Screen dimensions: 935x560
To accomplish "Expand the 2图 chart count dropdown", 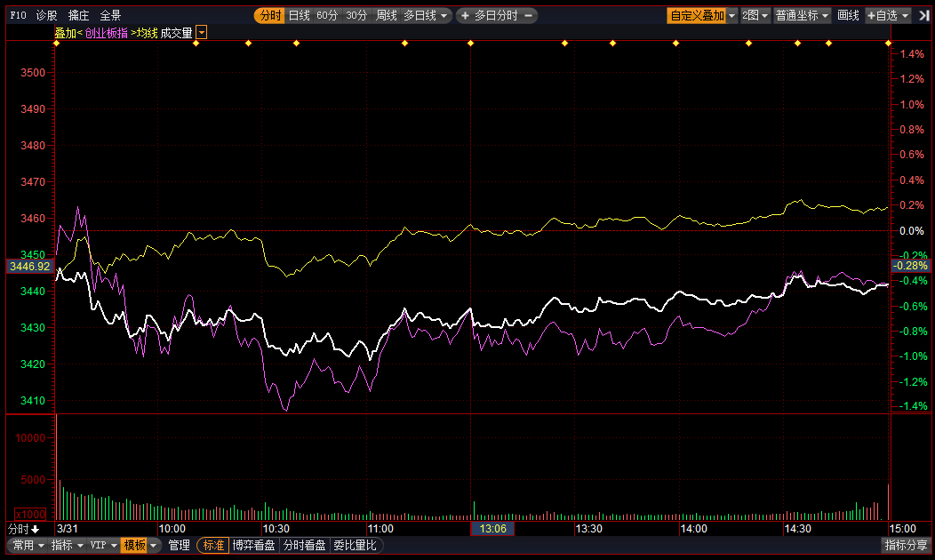I will [x=755, y=16].
